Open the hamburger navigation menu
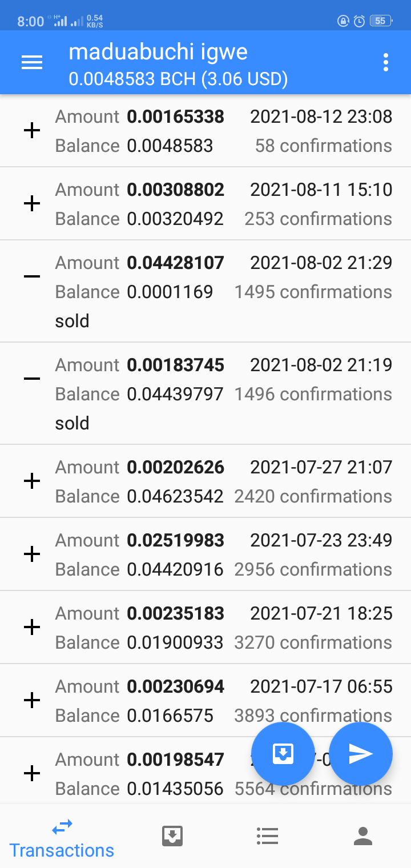 pyautogui.click(x=32, y=63)
